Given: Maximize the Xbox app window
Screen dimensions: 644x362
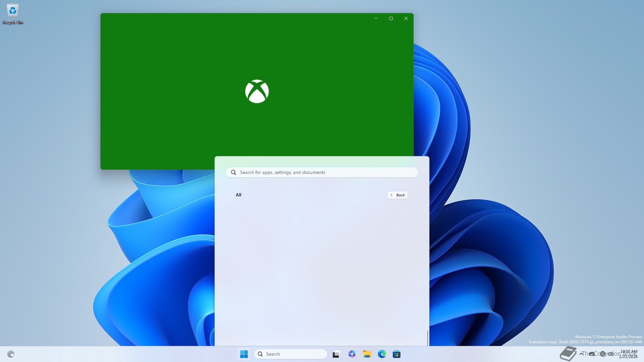Looking at the screenshot, I should coord(391,18).
